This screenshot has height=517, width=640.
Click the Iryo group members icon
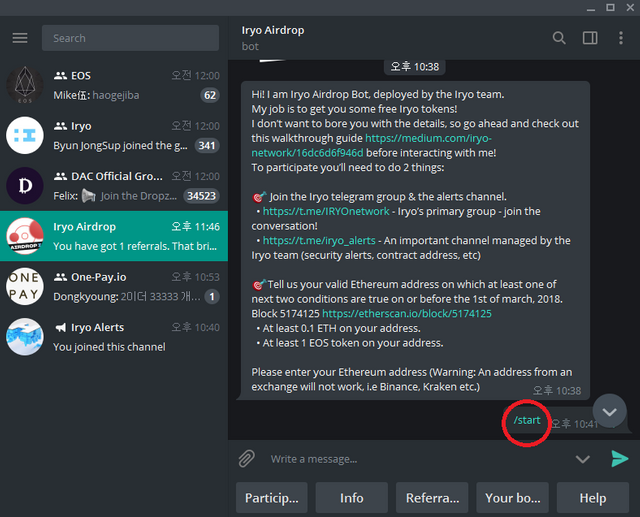point(60,126)
